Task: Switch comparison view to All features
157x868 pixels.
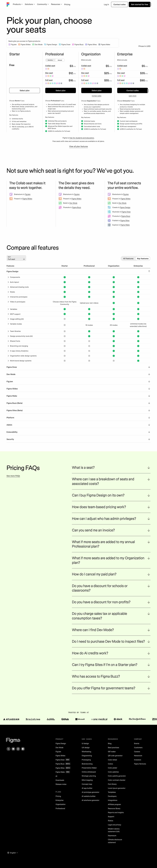Action: point(128,258)
